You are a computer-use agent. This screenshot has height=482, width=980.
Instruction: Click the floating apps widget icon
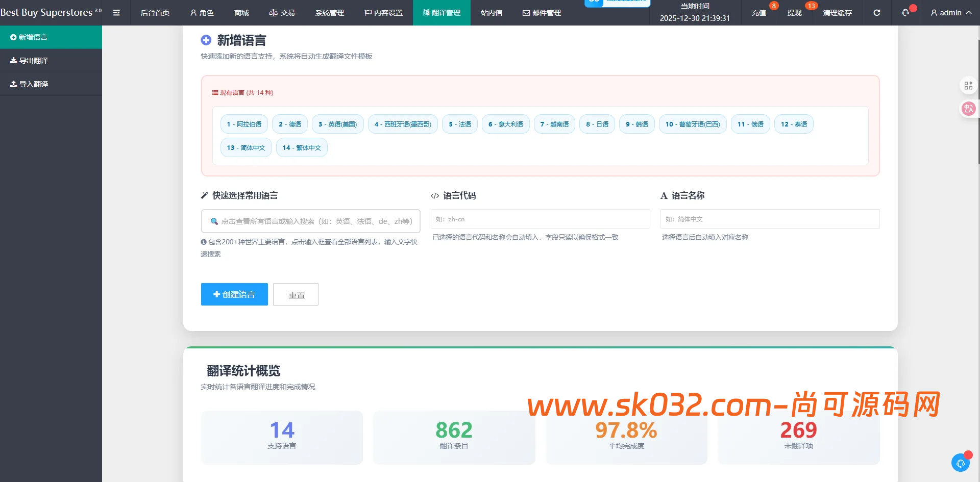(968, 85)
